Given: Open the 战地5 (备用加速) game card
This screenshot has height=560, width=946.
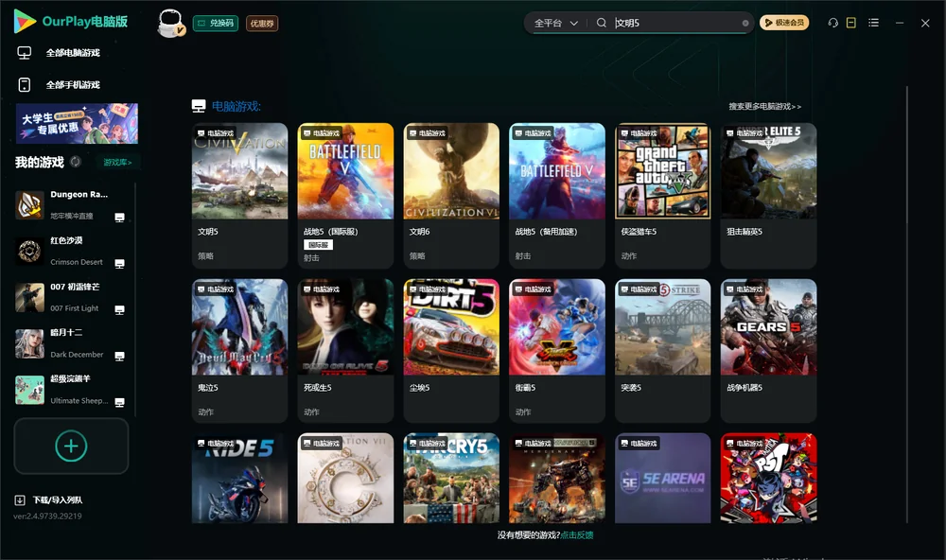Looking at the screenshot, I should click(557, 196).
